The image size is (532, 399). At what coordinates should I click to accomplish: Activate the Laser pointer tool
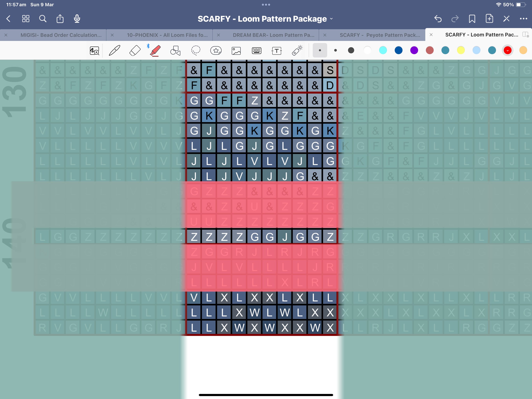click(297, 50)
